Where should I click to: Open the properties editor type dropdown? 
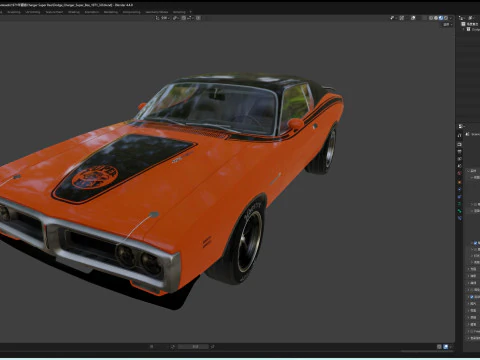461,126
